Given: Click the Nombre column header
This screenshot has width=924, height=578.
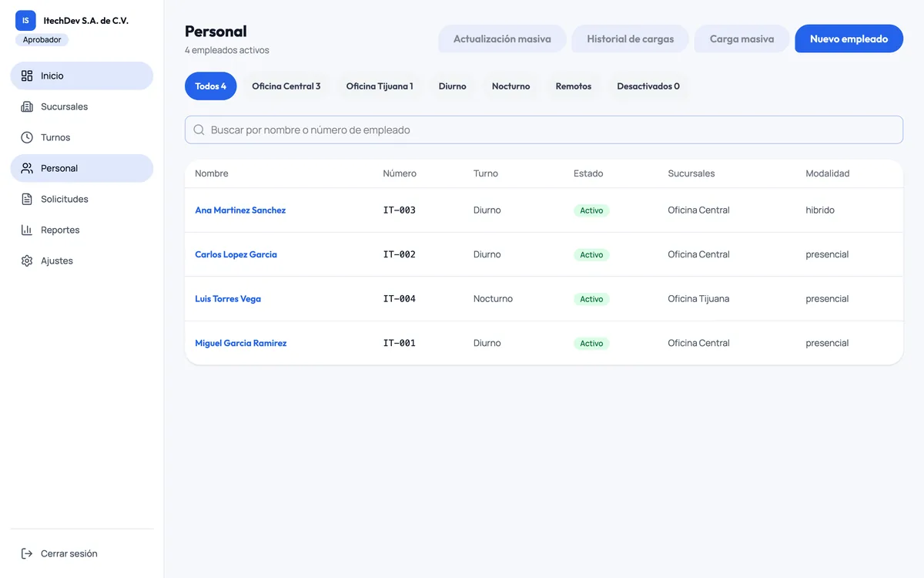Looking at the screenshot, I should tap(212, 173).
